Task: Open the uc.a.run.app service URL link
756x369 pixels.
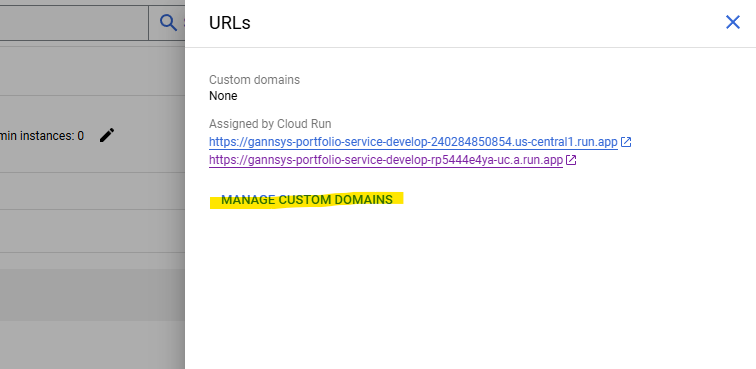Action: (386, 160)
